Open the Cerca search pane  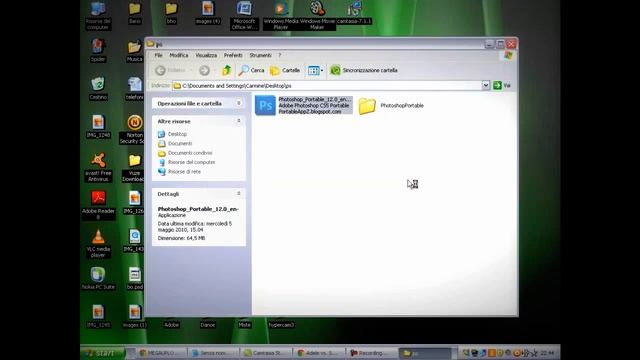point(252,70)
